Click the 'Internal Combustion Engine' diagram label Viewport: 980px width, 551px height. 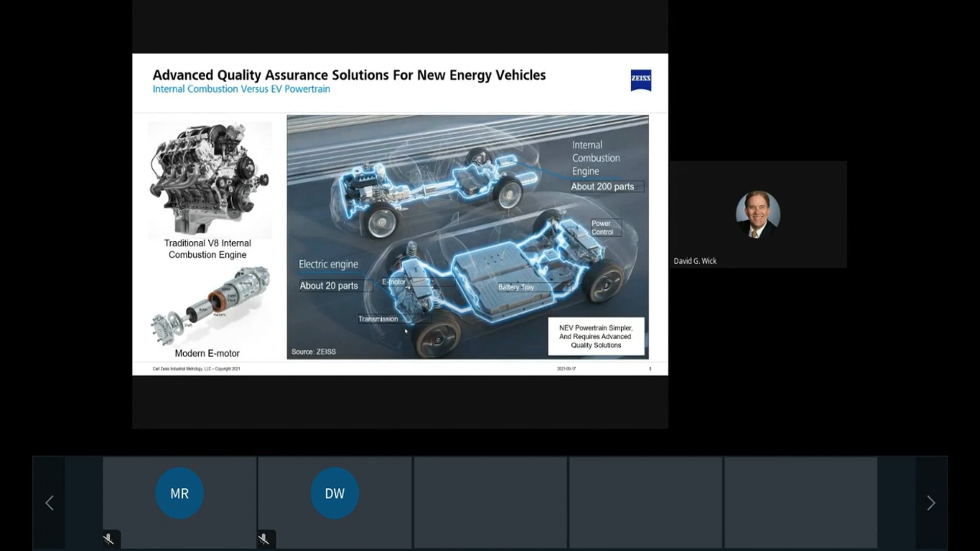pos(596,158)
